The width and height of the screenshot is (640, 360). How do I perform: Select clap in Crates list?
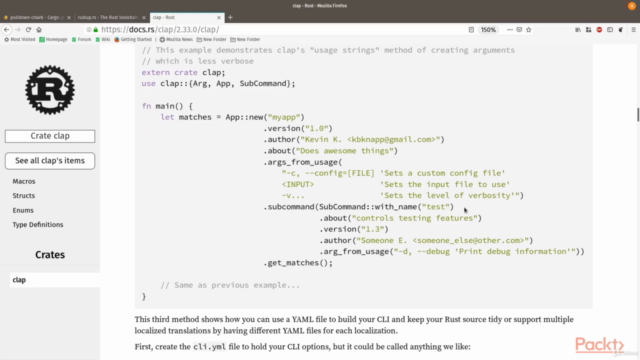(x=55, y=280)
